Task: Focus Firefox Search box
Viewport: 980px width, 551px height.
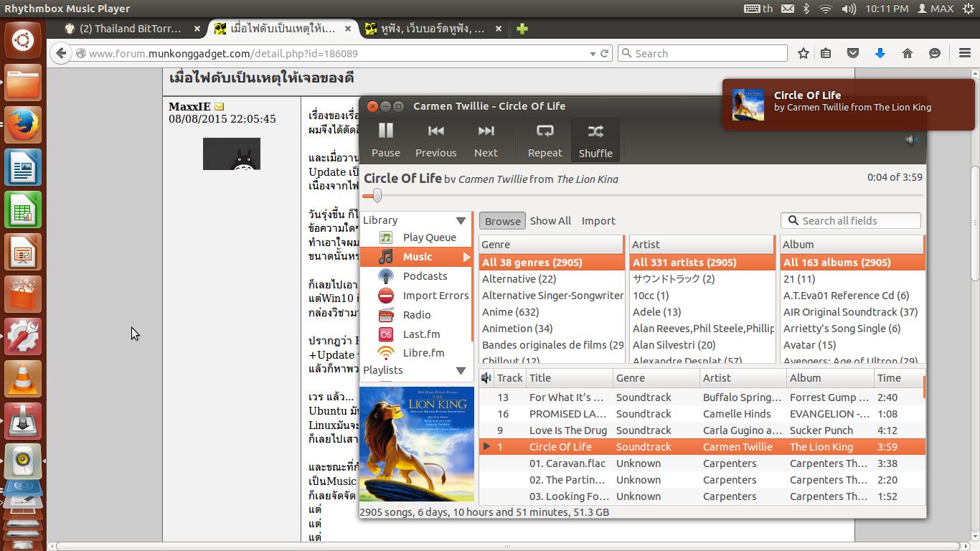Action: (703, 53)
